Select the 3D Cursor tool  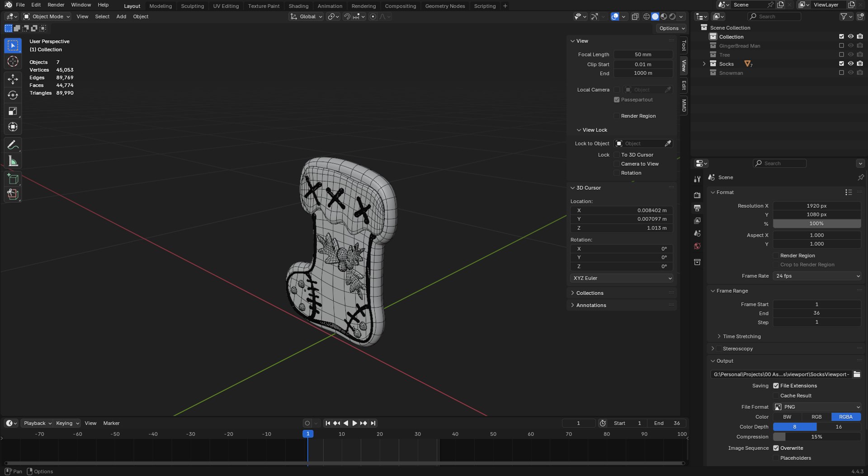click(13, 61)
